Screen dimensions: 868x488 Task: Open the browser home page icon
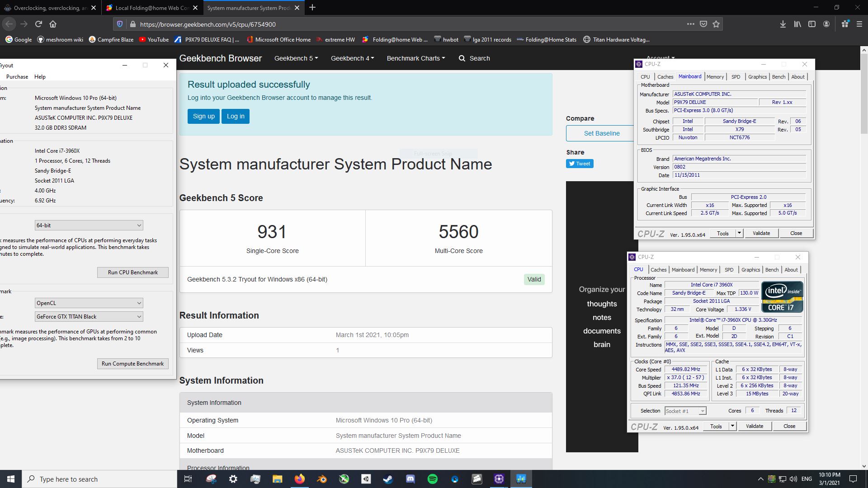point(53,24)
